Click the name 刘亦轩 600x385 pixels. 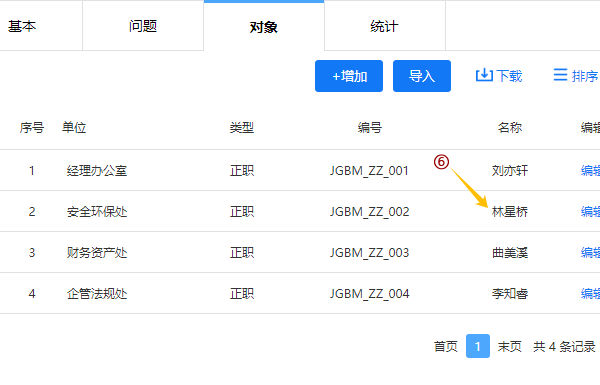point(510,170)
